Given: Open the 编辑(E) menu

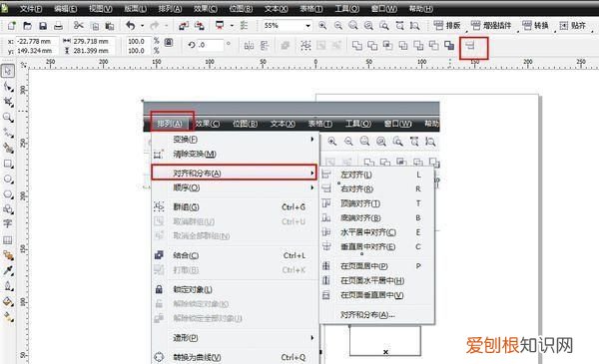Looking at the screenshot, I should [x=65, y=8].
